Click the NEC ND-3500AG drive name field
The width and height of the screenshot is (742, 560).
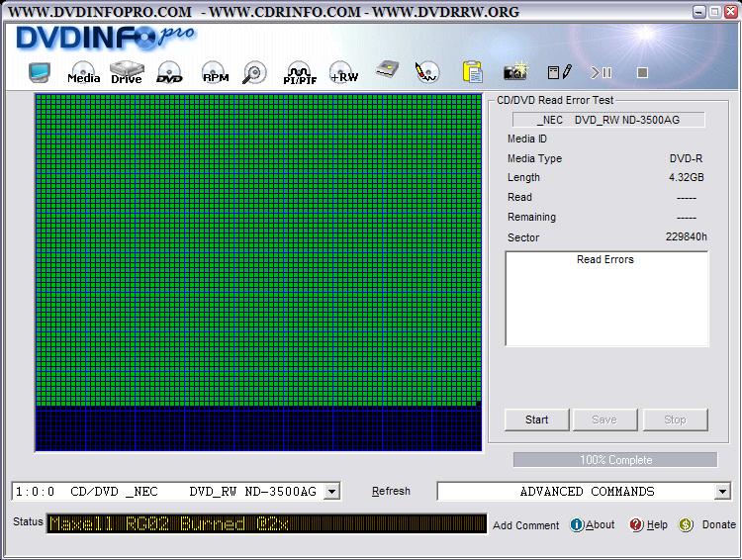pyautogui.click(x=608, y=120)
